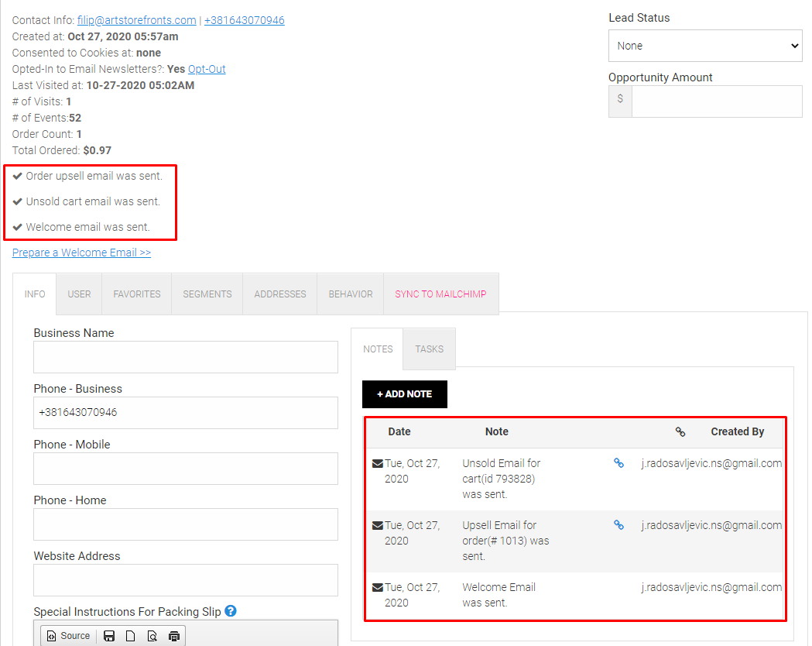Switch to the TASKS tab

click(430, 349)
